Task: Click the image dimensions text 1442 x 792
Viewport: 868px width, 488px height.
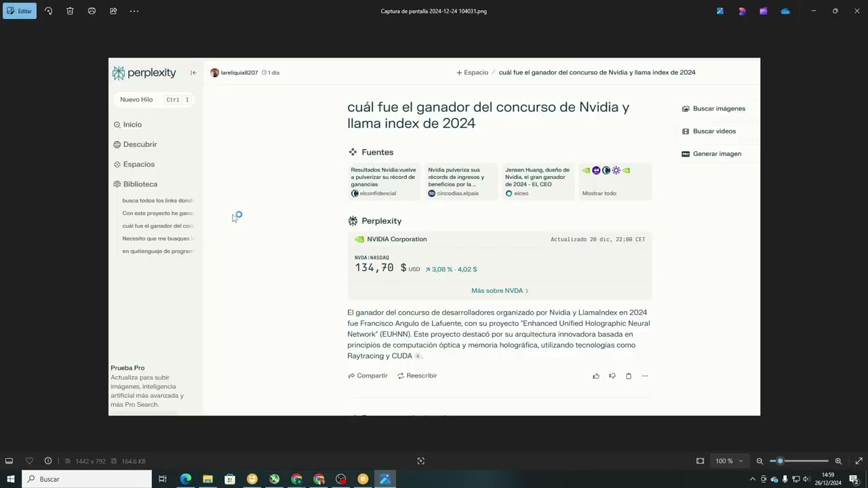Action: (90, 462)
